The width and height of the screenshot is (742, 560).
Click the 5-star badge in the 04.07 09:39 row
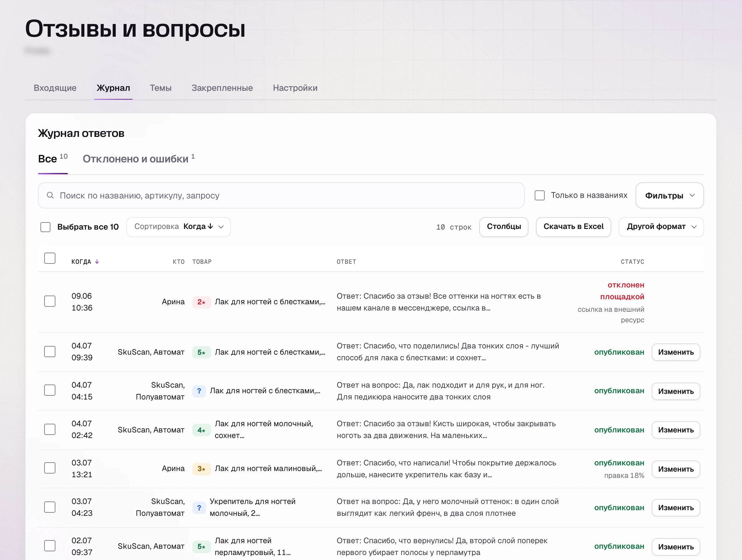pyautogui.click(x=201, y=352)
